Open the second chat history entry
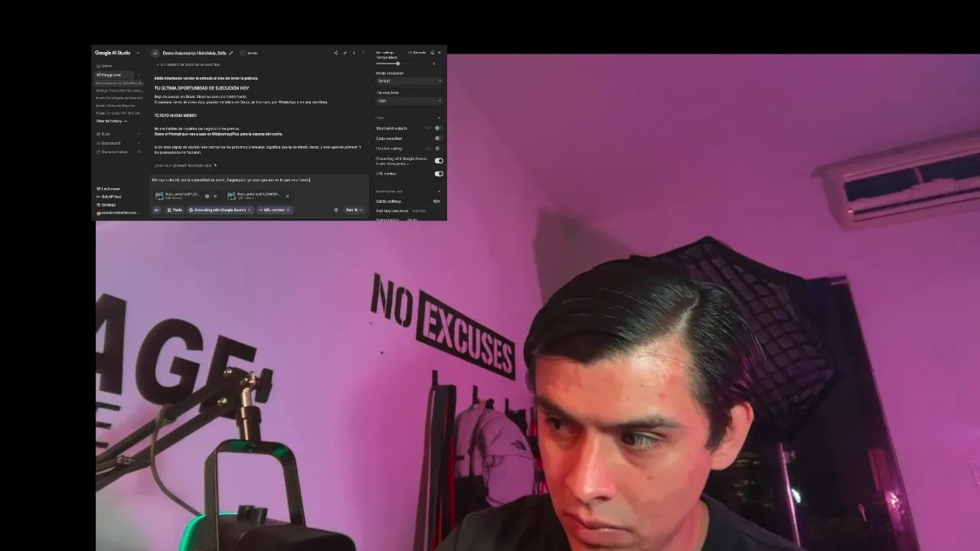Viewport: 980px width, 551px height. [119, 90]
